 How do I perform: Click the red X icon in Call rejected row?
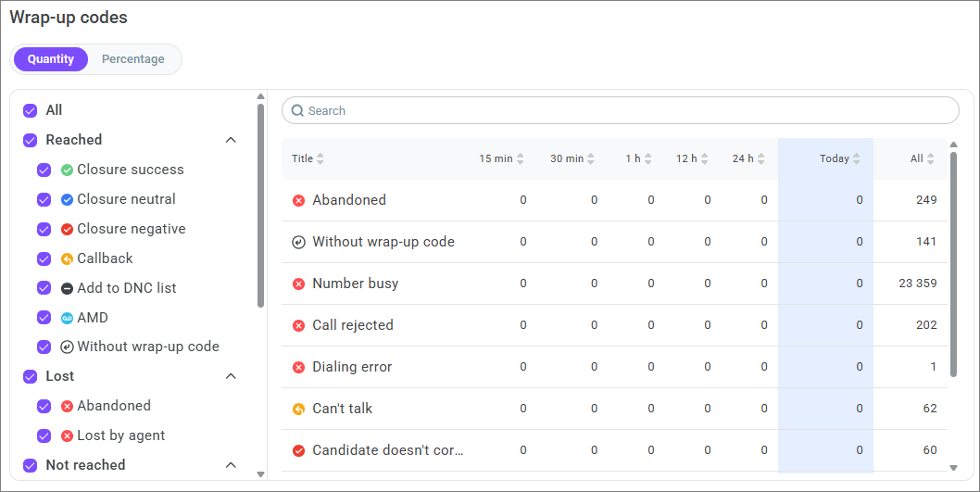tap(299, 326)
